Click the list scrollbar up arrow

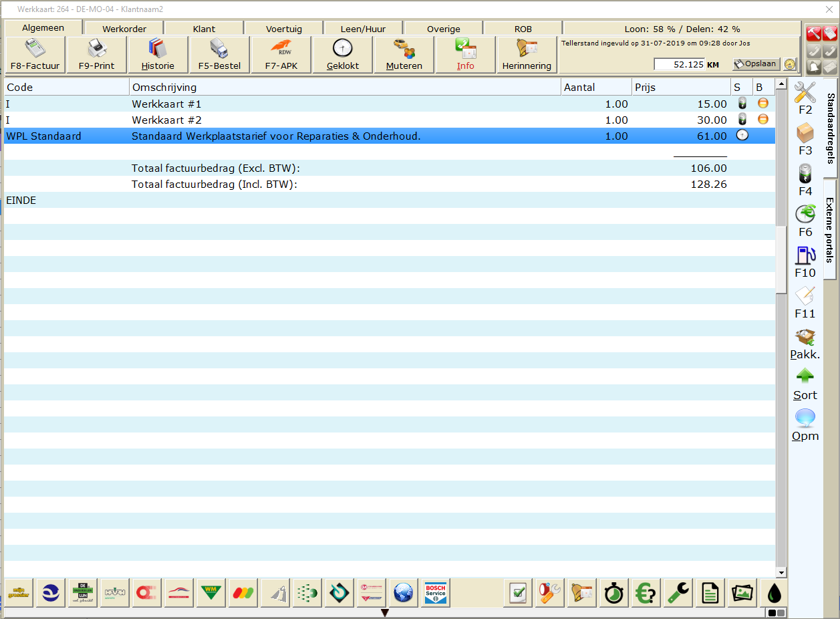point(781,84)
